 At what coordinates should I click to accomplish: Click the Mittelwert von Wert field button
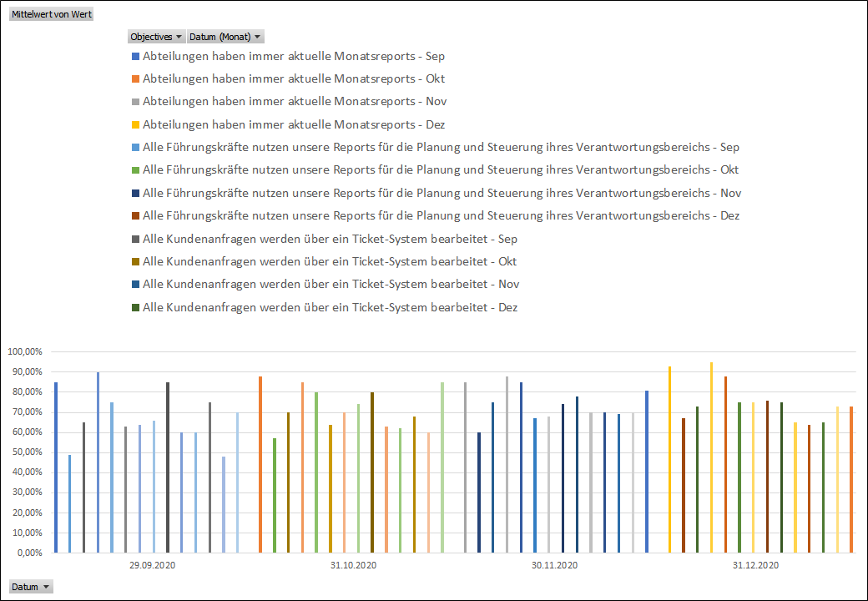52,14
